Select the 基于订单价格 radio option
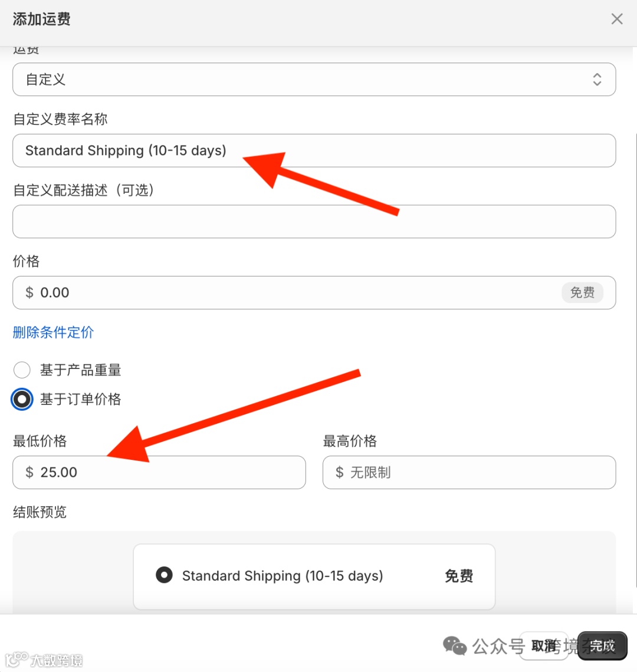Viewport: 637px width, 672px height. pyautogui.click(x=22, y=400)
